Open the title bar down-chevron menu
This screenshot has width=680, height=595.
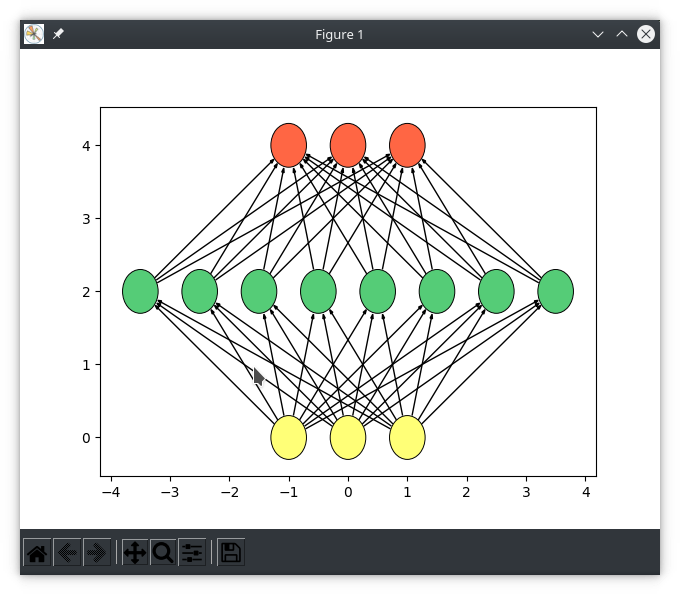pyautogui.click(x=598, y=34)
